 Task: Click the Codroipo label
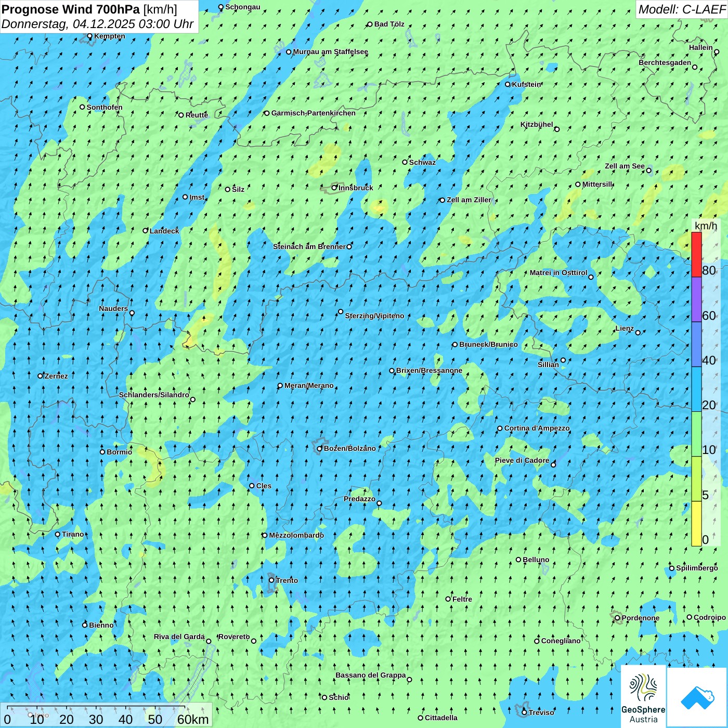[x=710, y=617]
